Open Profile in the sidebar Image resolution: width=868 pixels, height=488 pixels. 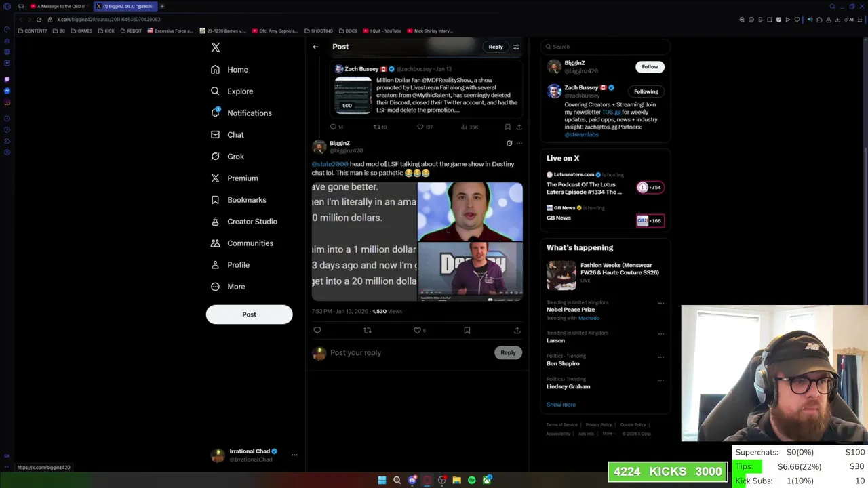coord(231,265)
